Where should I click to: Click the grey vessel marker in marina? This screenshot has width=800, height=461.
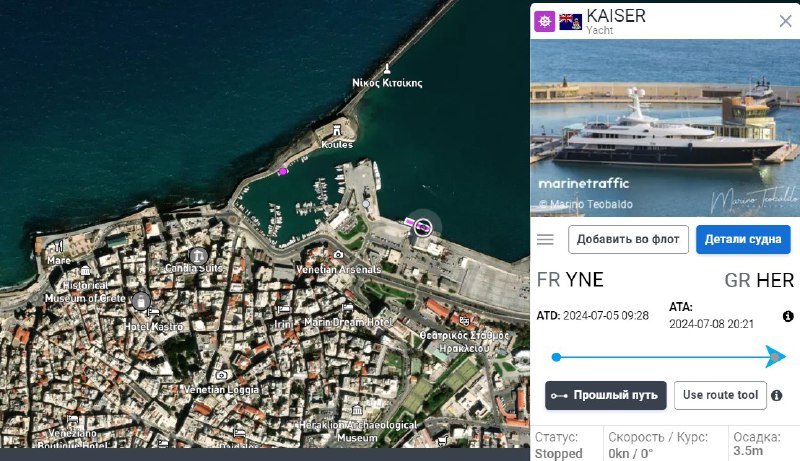[366, 204]
